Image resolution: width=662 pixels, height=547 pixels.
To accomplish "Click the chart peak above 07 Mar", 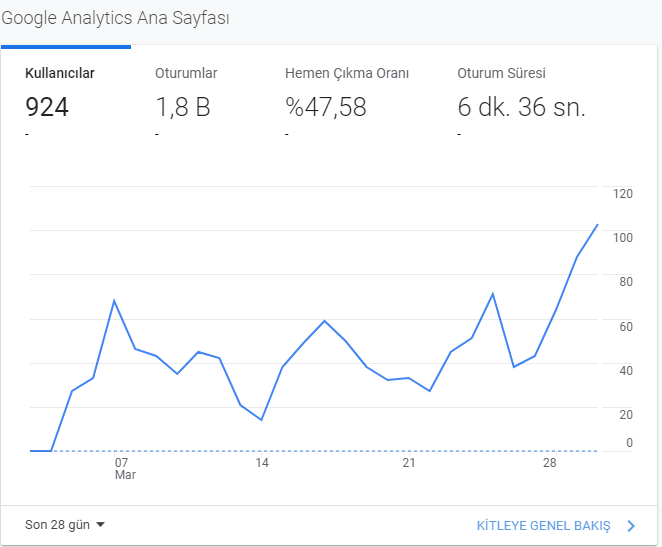I will pos(114,301).
